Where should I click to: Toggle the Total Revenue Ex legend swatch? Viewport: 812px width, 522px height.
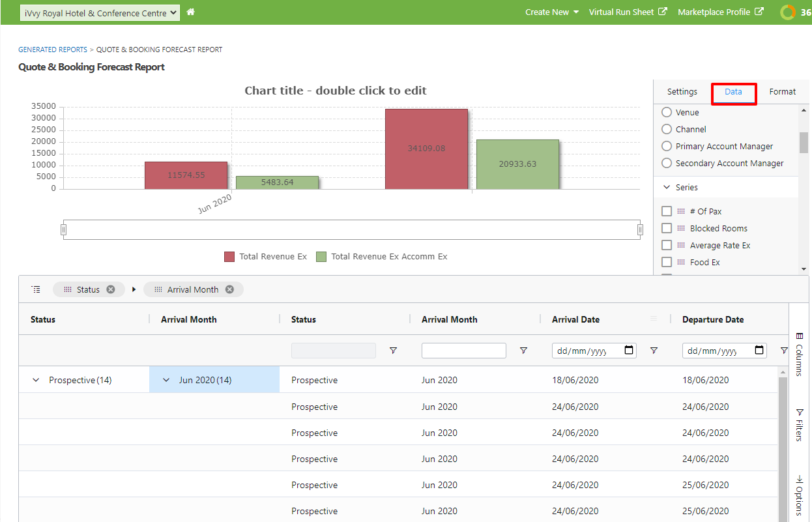229,257
